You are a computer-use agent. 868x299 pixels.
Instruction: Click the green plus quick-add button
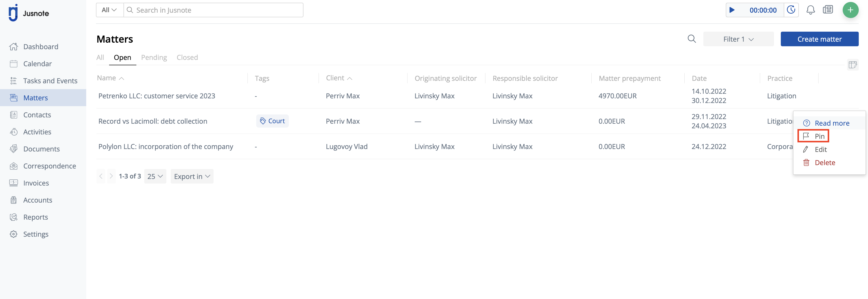(x=850, y=10)
